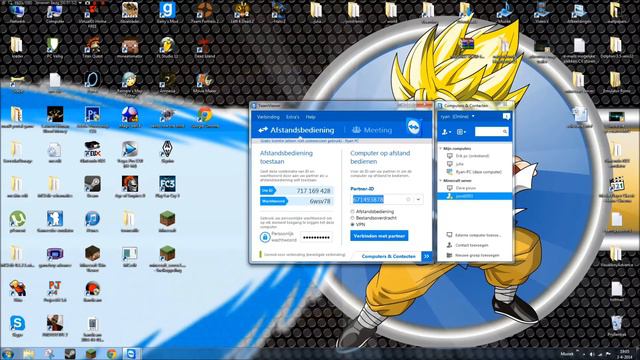Open the Extra's menu in TeamViewer
This screenshot has height=360, width=640.
[292, 117]
